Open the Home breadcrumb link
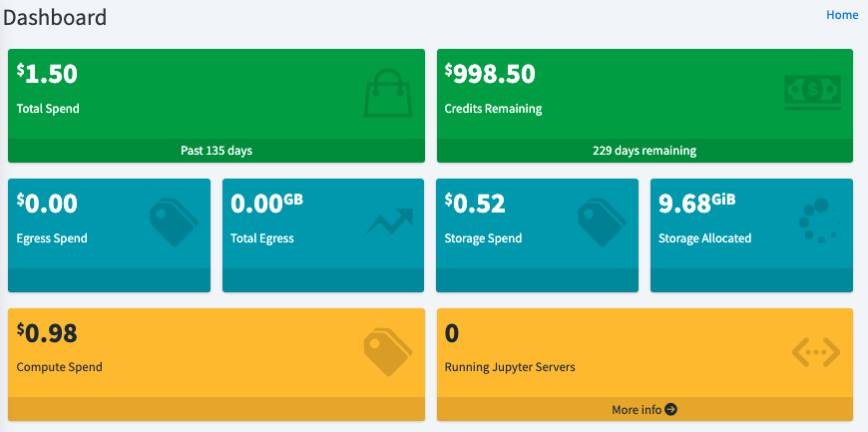Image resolution: width=868 pixels, height=432 pixels. 842,15
